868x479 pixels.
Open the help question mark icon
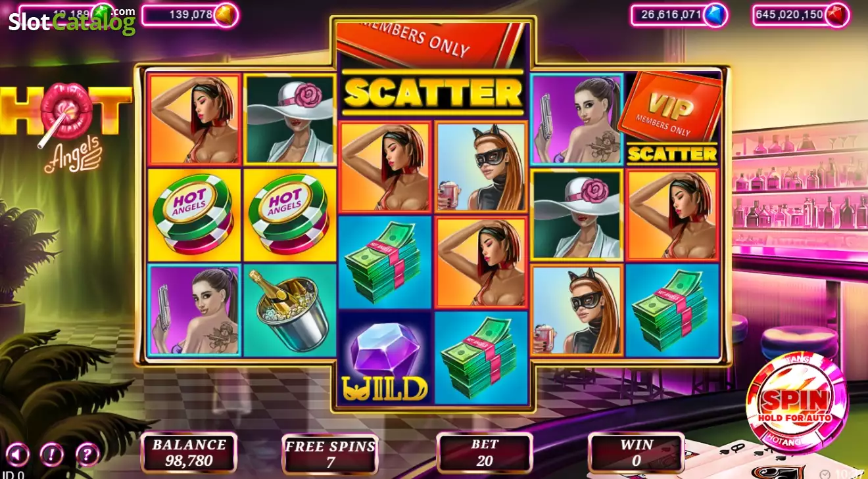click(x=87, y=454)
